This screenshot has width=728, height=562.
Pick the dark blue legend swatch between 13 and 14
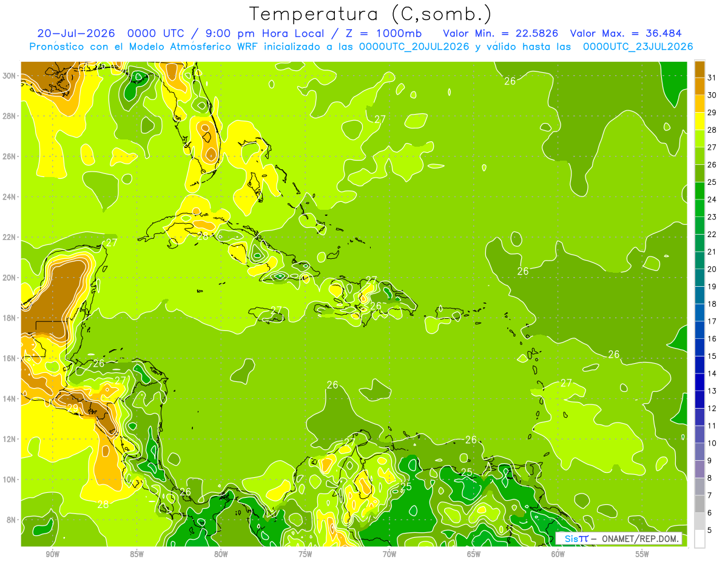(x=699, y=382)
